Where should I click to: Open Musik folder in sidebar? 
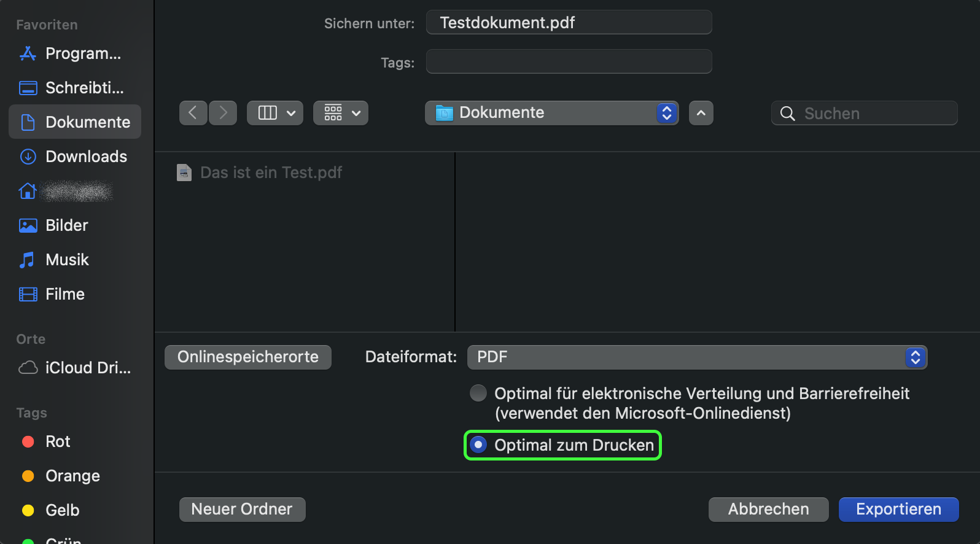[66, 260]
